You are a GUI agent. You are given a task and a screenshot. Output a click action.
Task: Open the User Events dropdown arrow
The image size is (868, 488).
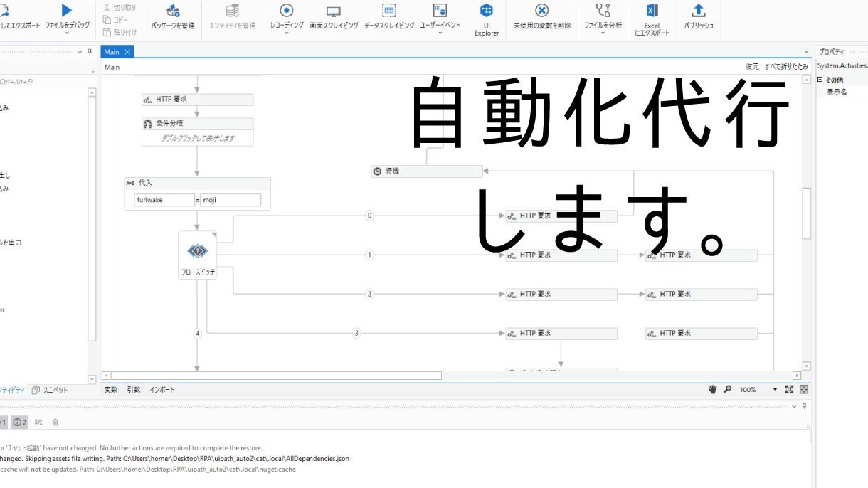click(440, 33)
